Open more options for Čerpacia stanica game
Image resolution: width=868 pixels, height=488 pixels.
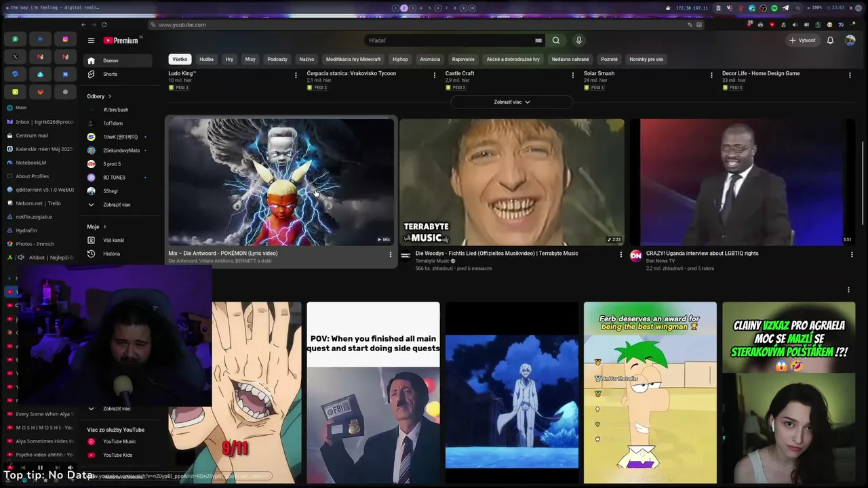click(435, 75)
